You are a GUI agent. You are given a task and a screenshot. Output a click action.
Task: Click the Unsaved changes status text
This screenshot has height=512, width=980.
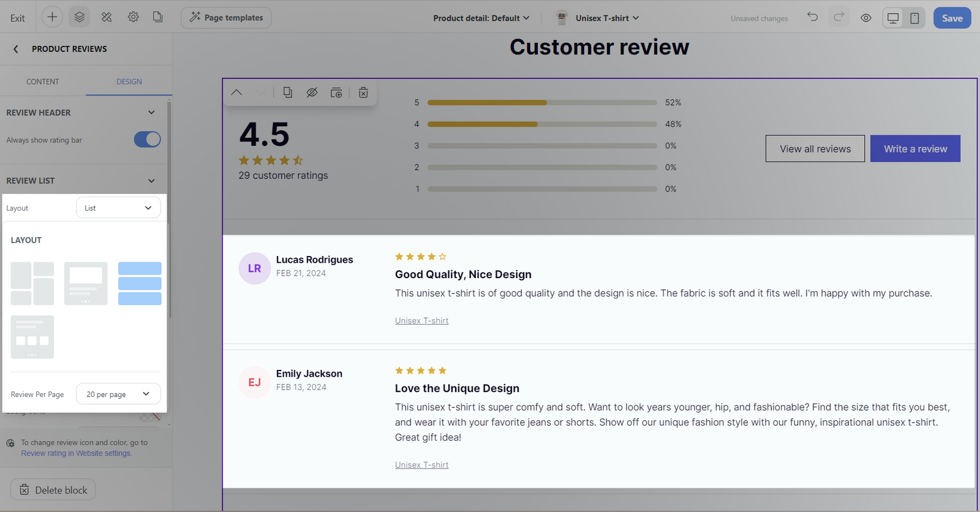tap(759, 18)
